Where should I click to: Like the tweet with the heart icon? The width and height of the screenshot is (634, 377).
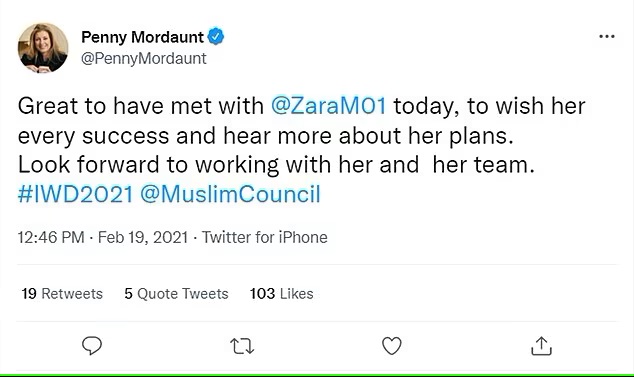(x=392, y=346)
